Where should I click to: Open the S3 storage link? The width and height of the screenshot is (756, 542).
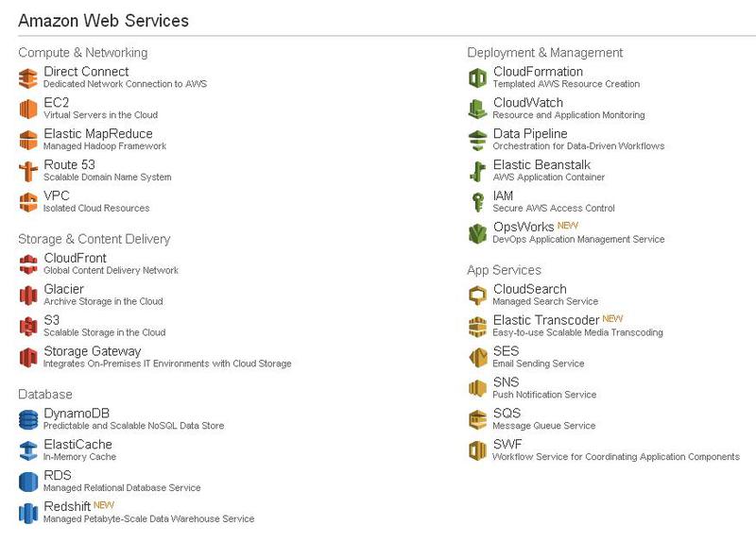click(x=51, y=321)
